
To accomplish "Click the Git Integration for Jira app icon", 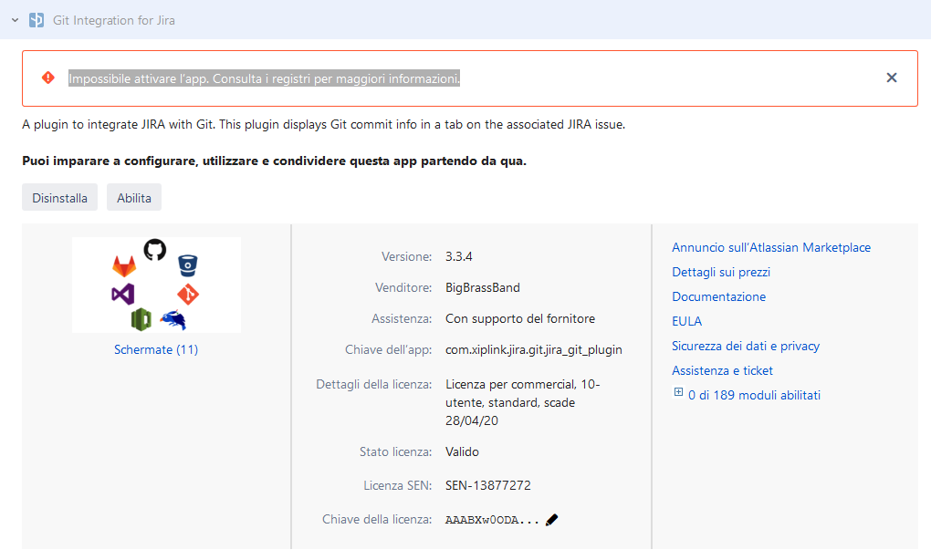I will coord(37,20).
